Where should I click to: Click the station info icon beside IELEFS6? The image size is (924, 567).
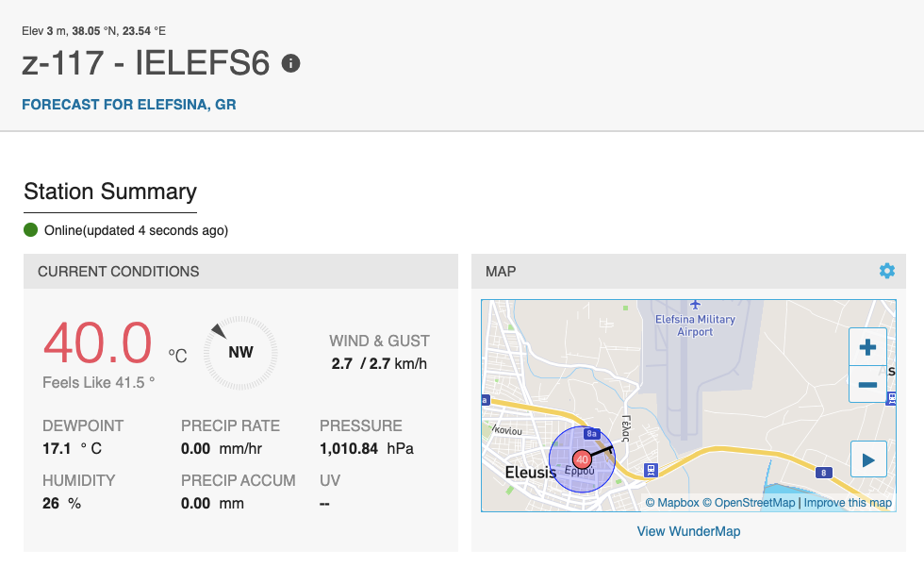pos(290,63)
